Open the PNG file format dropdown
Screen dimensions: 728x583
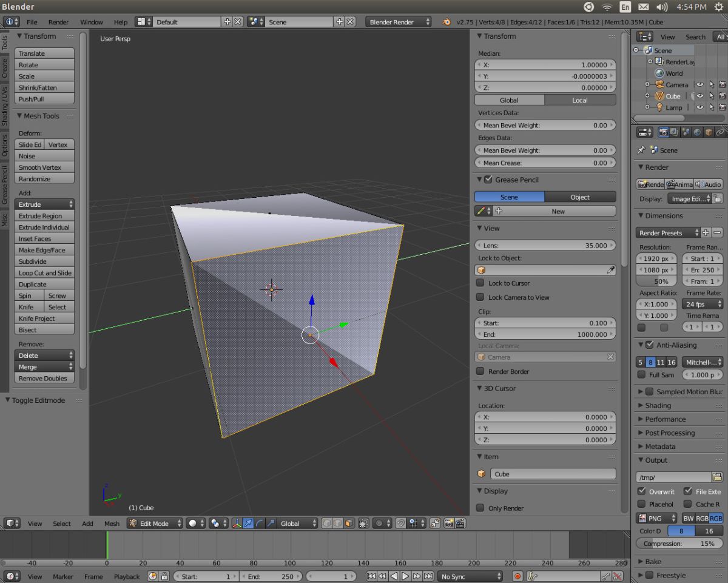[x=656, y=518]
